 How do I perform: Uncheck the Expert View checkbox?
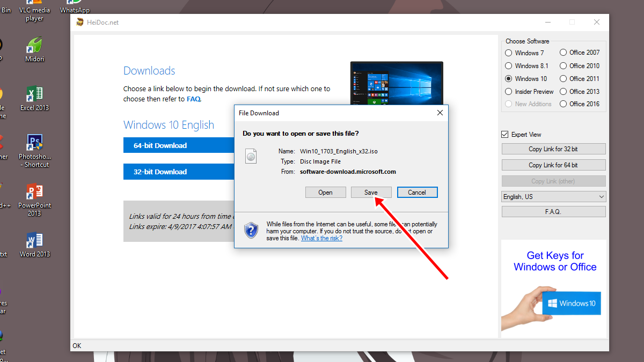(504, 135)
